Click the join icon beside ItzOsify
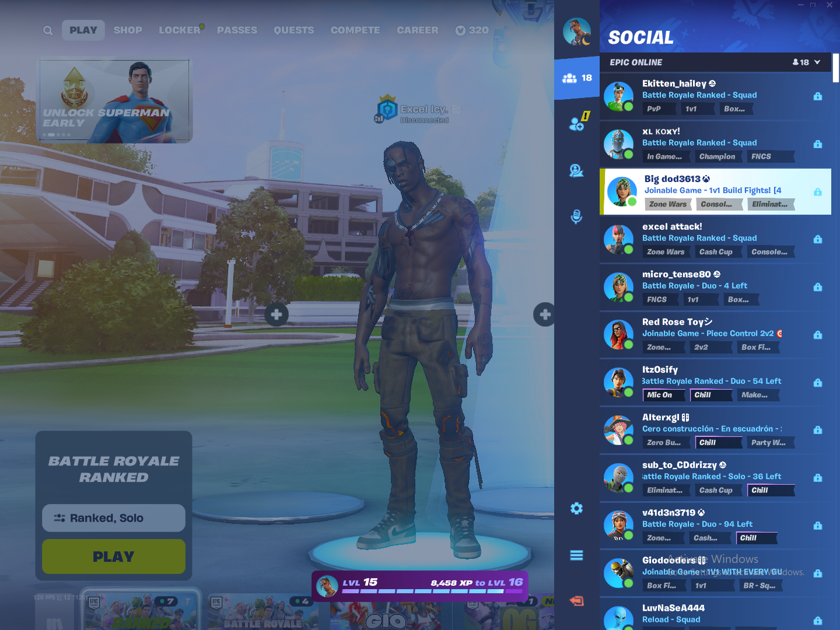840x630 pixels. tap(818, 383)
